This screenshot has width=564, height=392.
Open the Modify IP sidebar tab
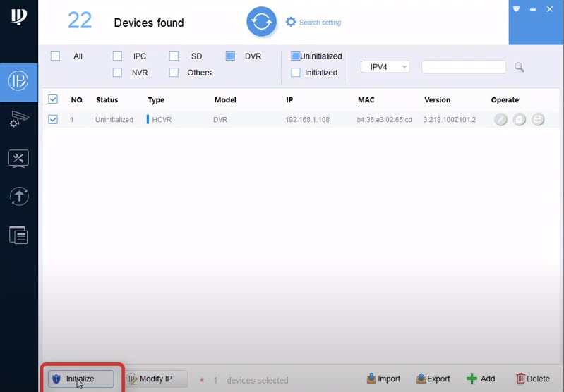(18, 80)
